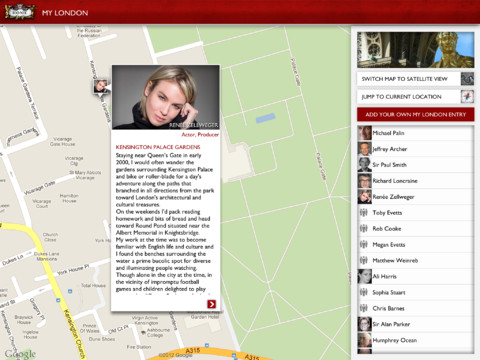Click the satellite view map icon
The height and width of the screenshot is (360, 480).
coord(467,79)
